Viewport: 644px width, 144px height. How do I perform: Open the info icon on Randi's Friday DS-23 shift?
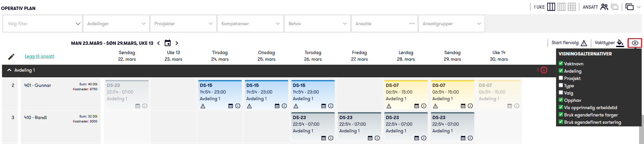coord(377,138)
